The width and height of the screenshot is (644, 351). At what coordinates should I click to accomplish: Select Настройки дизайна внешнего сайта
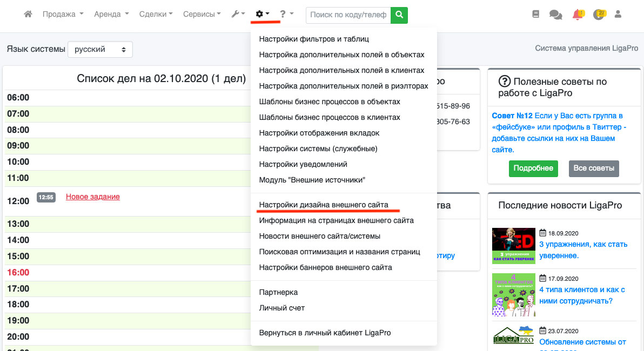[323, 205]
